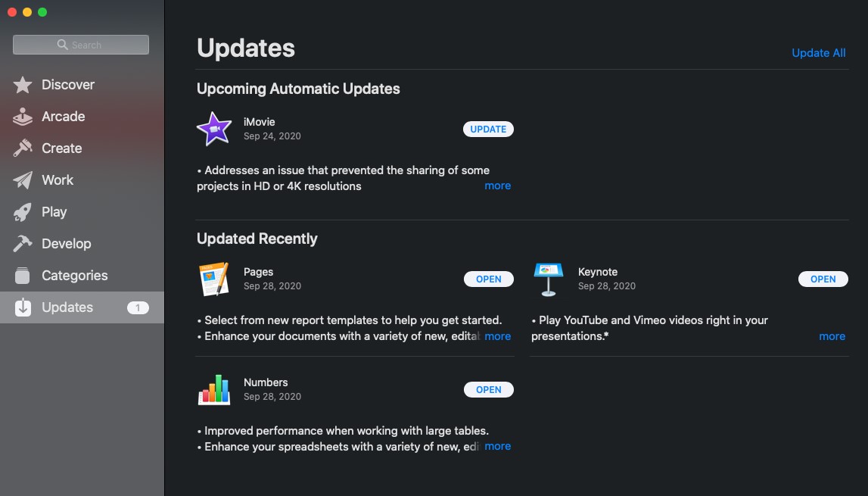This screenshot has width=868, height=496.
Task: Launch Numbers with the Open button
Action: click(488, 390)
